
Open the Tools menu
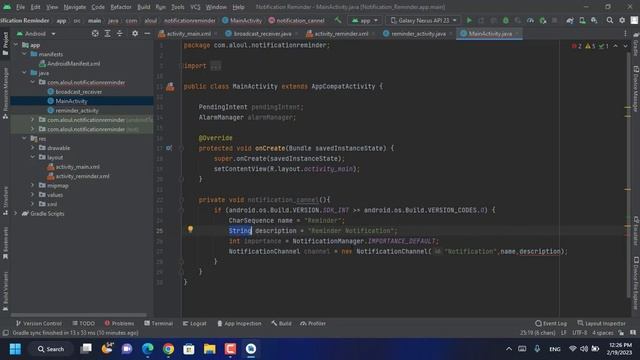178,7
